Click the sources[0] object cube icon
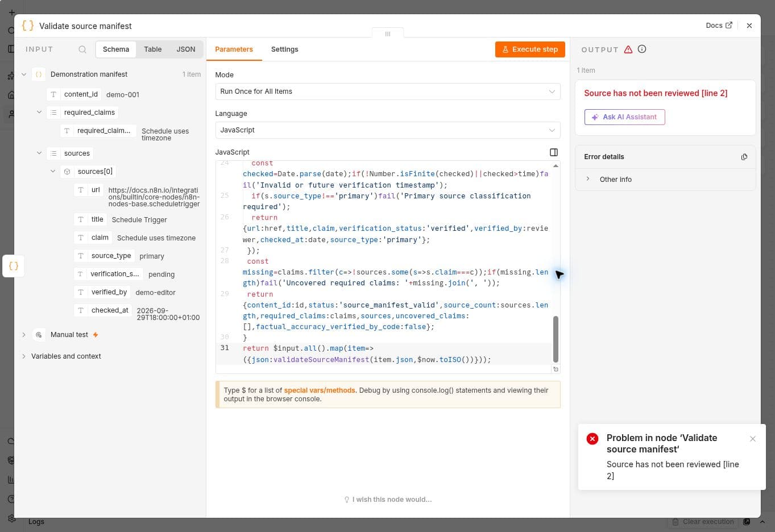775x532 pixels. [x=67, y=172]
